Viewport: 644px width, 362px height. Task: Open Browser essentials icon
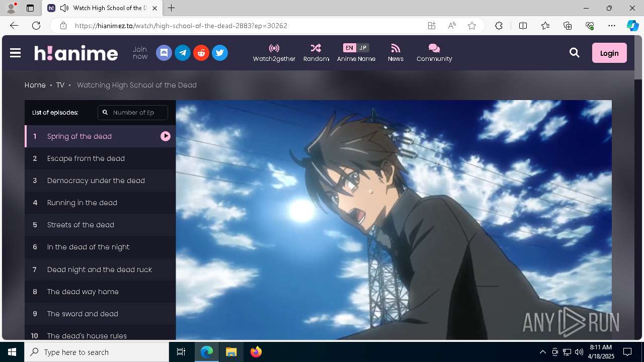pos(590,26)
